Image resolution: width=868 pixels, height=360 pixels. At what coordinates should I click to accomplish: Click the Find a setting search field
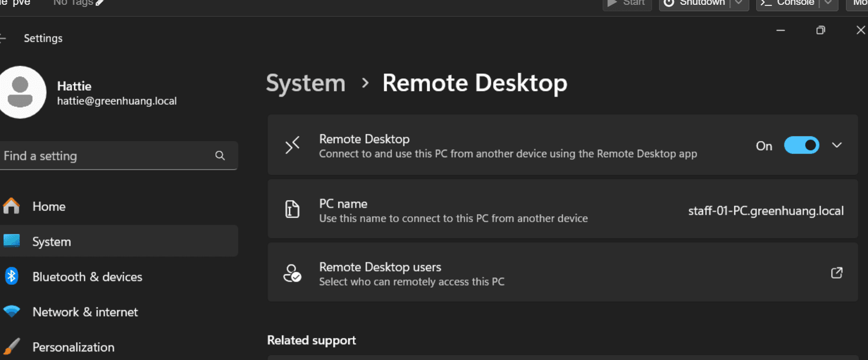click(x=117, y=156)
